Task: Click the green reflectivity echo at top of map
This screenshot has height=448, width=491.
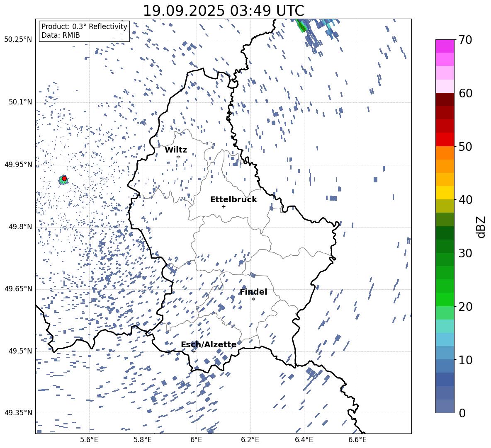Action: point(301,26)
